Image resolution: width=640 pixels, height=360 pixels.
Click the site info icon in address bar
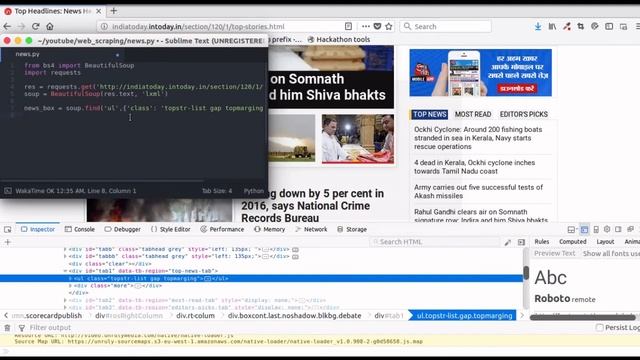point(104,27)
